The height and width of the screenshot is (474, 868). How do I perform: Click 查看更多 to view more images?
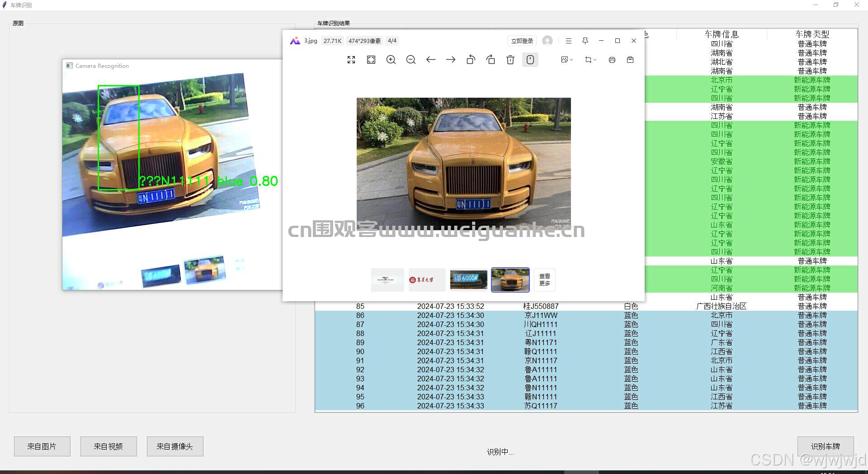(545, 280)
